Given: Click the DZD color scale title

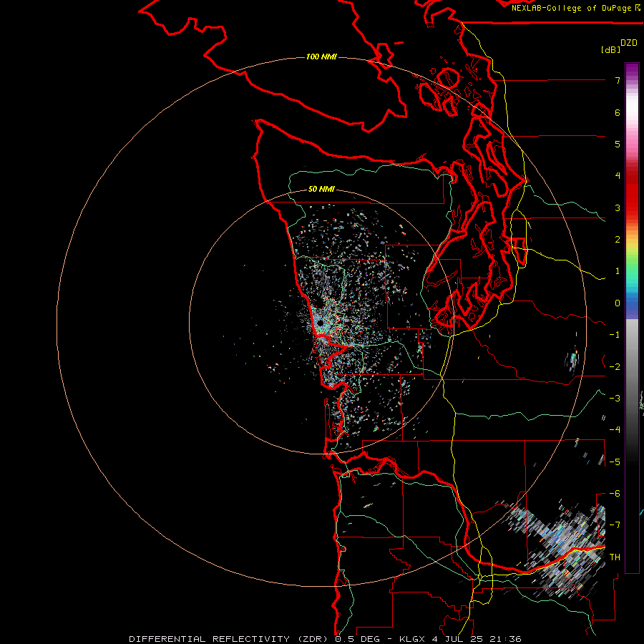Looking at the screenshot, I should pyautogui.click(x=629, y=43).
